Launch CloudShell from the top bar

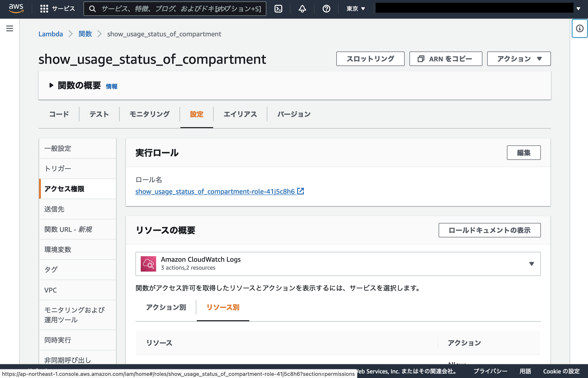(278, 9)
